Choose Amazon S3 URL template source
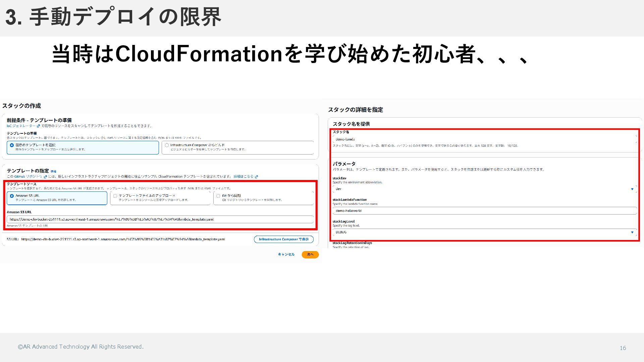This screenshot has height=362, width=644. [x=12, y=196]
